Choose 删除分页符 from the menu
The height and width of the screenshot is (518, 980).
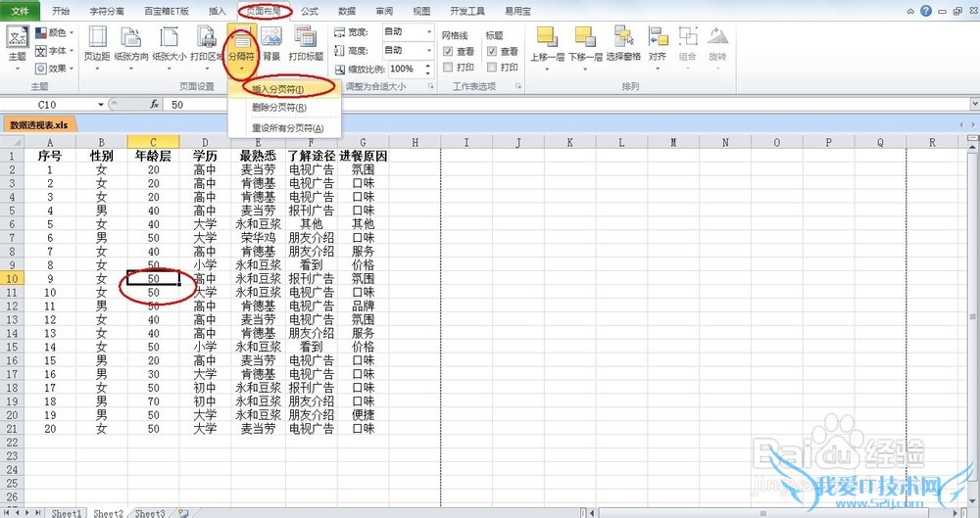pos(284,108)
